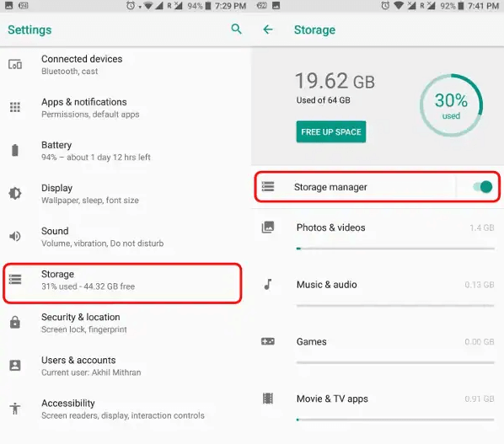Open Apps & notifications settings
Image resolution: width=504 pixels, height=444 pixels.
126,108
